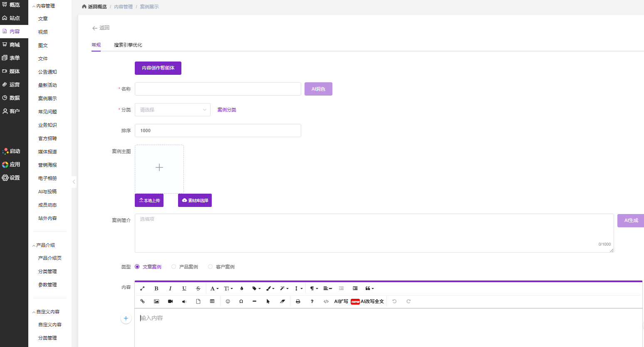644x347 pixels.
Task: Open 营销海报 in the content menu
Action: click(47, 165)
